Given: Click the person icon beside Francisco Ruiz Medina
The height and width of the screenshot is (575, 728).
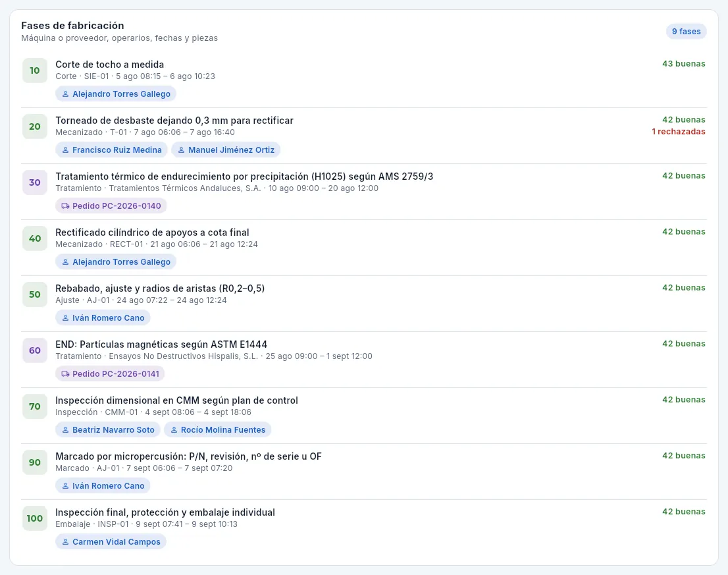Looking at the screenshot, I should 65,150.
